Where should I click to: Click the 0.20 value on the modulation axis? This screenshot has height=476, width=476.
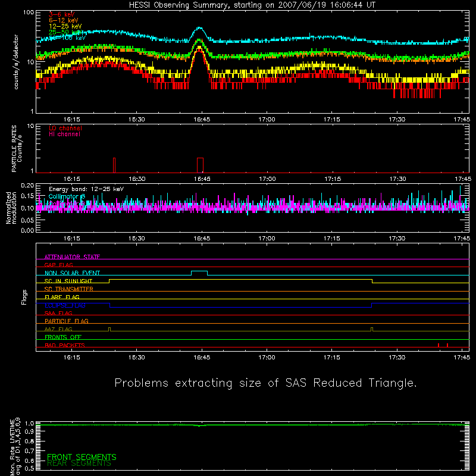click(27, 185)
